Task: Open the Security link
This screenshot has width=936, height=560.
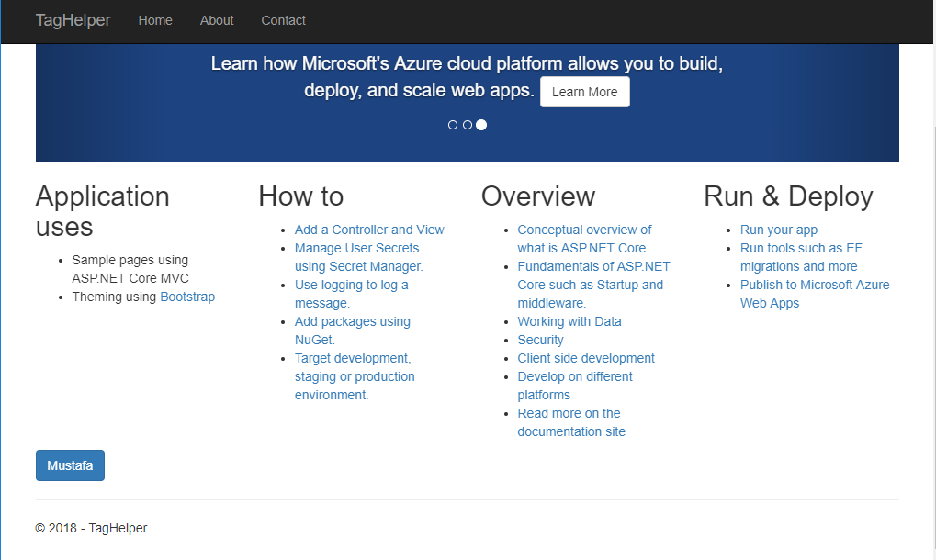Action: click(x=540, y=340)
